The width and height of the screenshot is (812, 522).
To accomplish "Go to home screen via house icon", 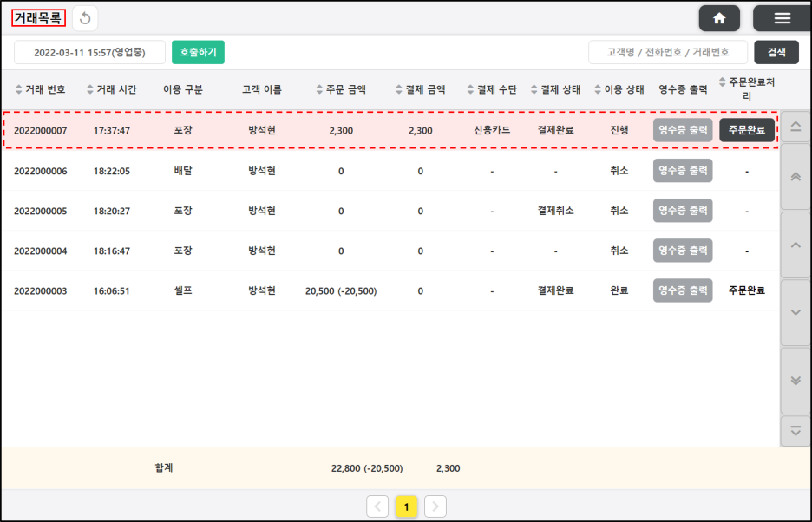I will coord(719,19).
